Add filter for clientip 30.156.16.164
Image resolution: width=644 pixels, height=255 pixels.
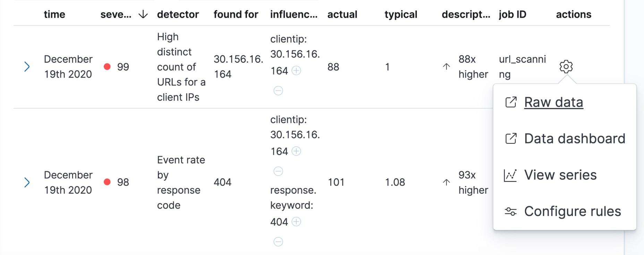[x=297, y=71]
